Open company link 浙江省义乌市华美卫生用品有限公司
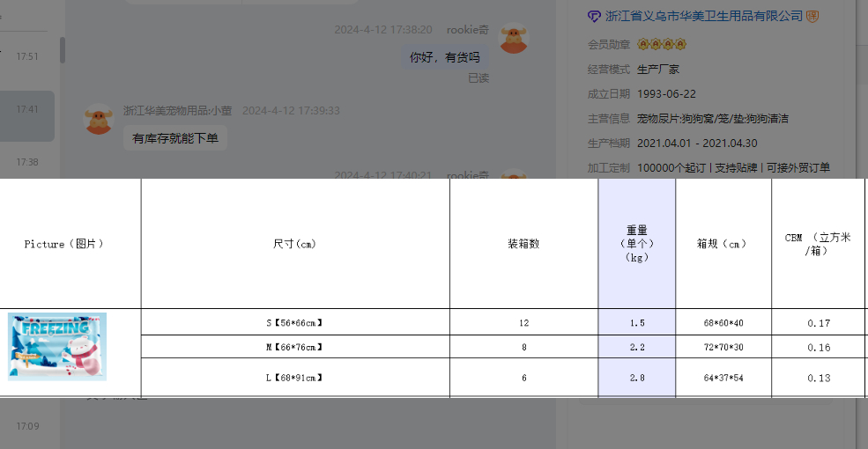Viewport: 868px width, 449px height. pyautogui.click(x=704, y=17)
